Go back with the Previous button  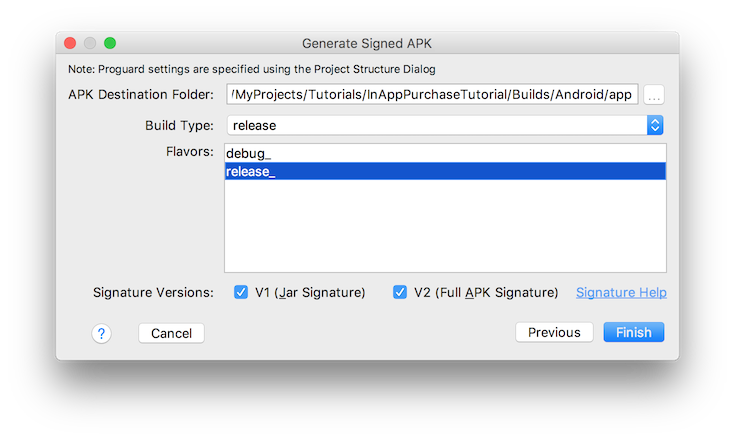554,332
